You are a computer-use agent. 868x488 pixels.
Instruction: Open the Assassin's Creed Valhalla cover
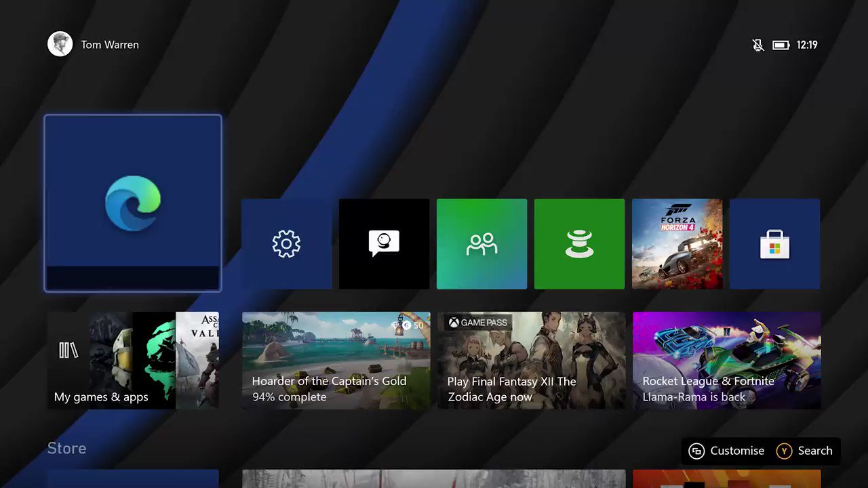[x=197, y=361]
